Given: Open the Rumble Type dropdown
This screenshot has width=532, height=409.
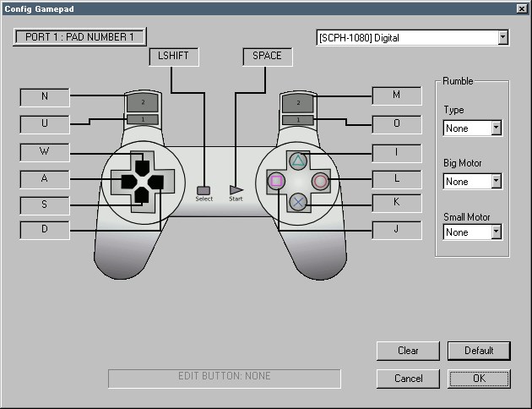Looking at the screenshot, I should (472, 128).
